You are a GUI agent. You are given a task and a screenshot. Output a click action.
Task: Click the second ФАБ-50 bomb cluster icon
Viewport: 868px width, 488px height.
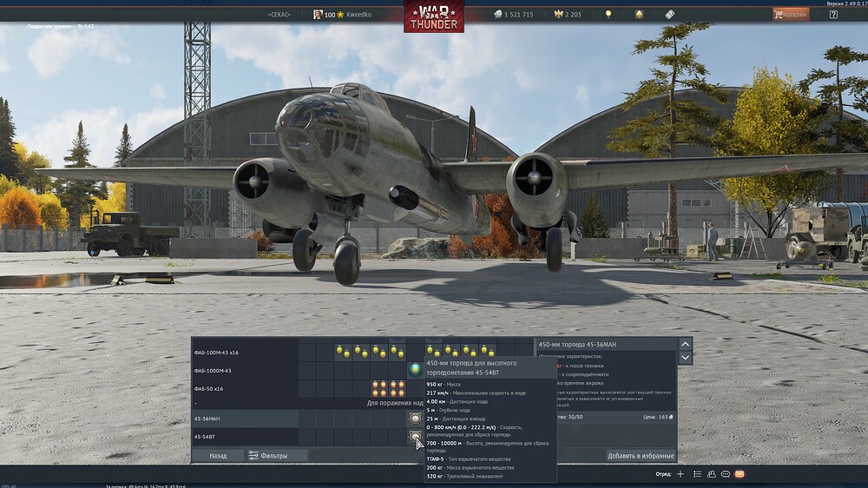(x=398, y=388)
